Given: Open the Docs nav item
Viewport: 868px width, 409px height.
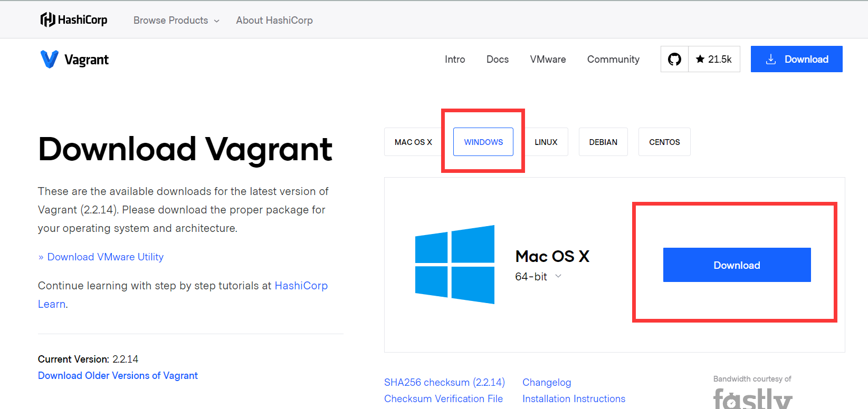Looking at the screenshot, I should [x=498, y=59].
